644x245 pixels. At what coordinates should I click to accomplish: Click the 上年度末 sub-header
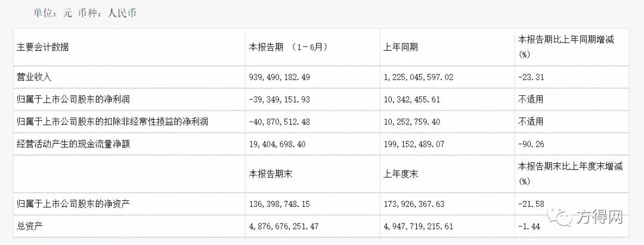pyautogui.click(x=400, y=173)
